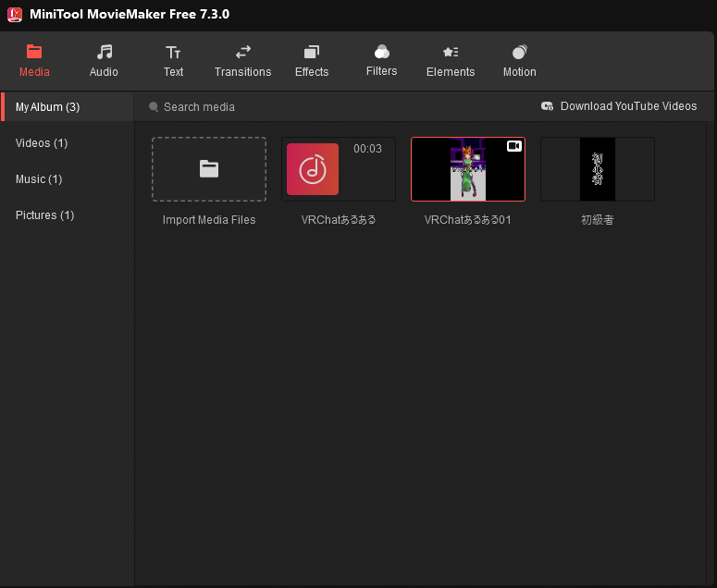The height and width of the screenshot is (588, 717).
Task: Switch to the Audio library
Action: coord(104,61)
